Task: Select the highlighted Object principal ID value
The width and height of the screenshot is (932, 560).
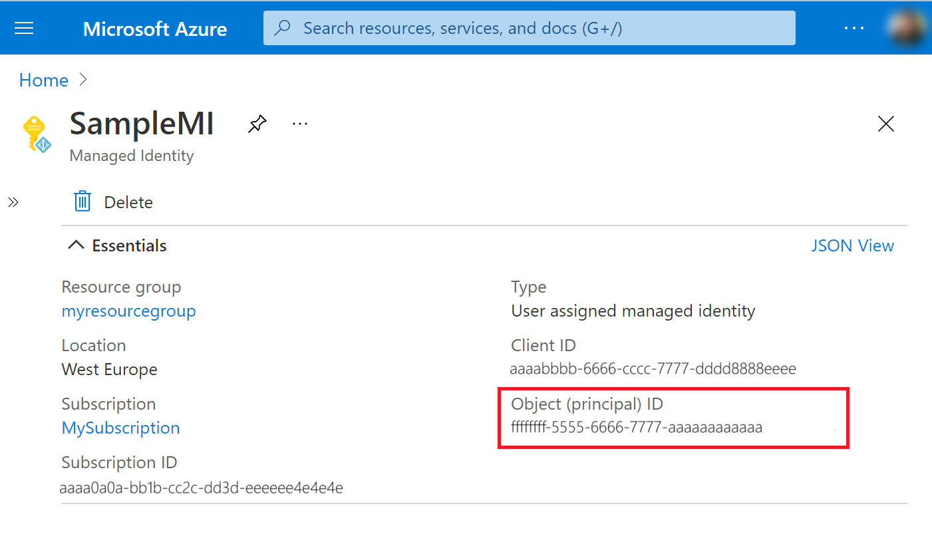Action: point(635,427)
